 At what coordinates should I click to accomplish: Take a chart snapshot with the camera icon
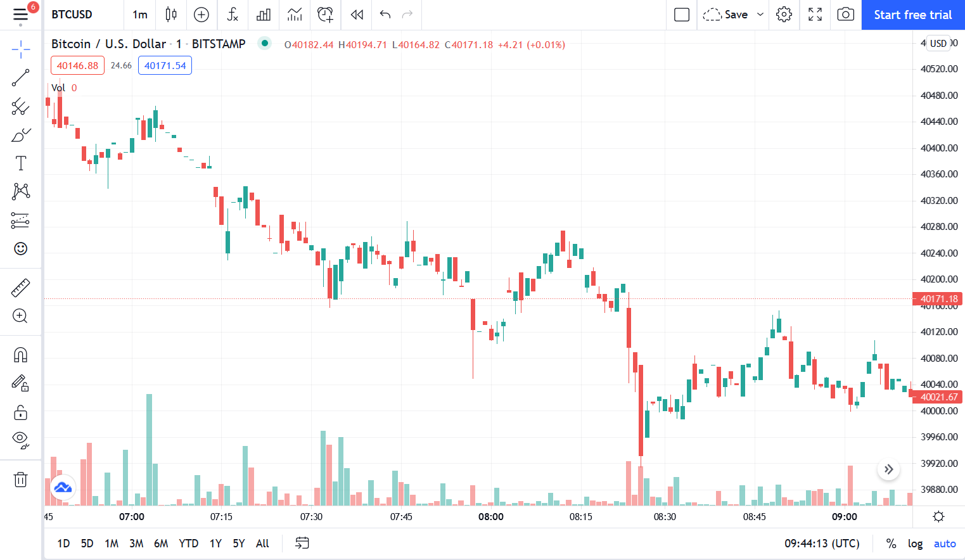coord(845,15)
